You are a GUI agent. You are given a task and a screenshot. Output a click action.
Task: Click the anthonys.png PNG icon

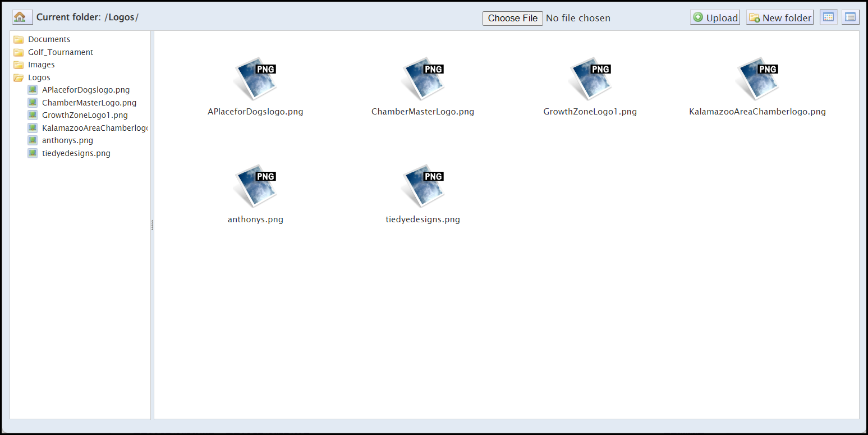[x=255, y=186]
